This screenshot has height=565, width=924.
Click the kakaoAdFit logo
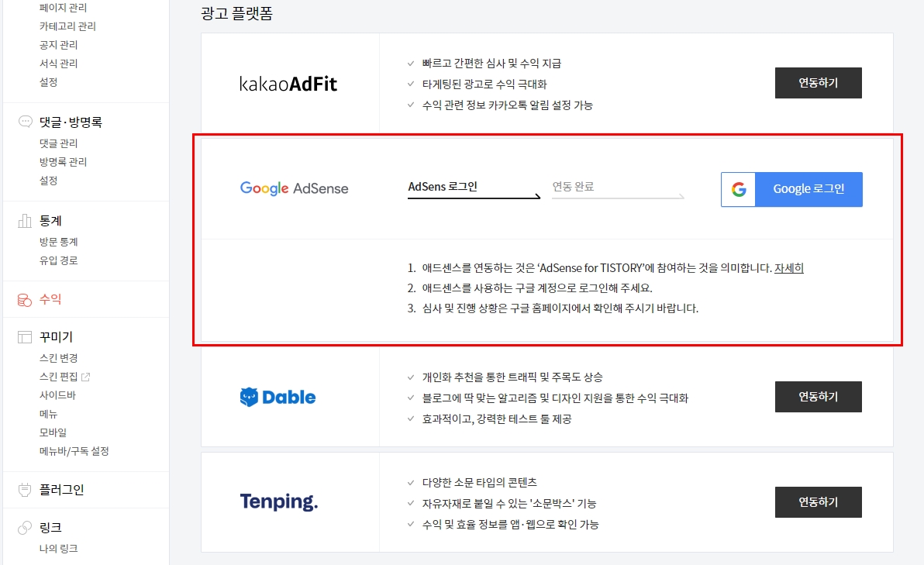[x=288, y=84]
